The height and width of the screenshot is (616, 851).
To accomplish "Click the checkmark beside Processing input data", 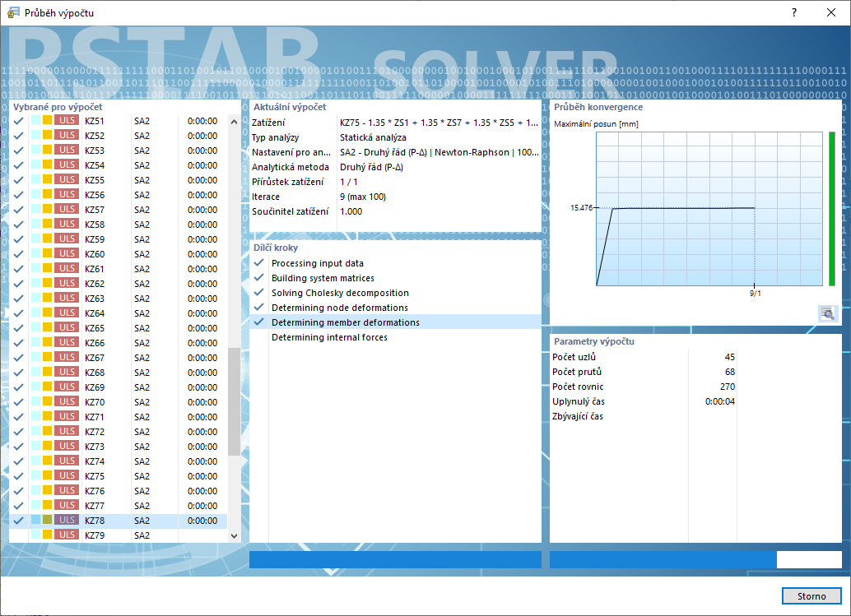I will click(x=259, y=263).
